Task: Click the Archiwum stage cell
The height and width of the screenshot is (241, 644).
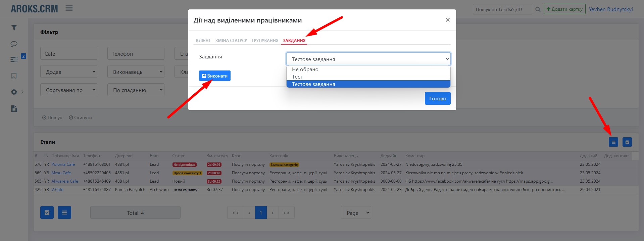Action: tap(159, 190)
